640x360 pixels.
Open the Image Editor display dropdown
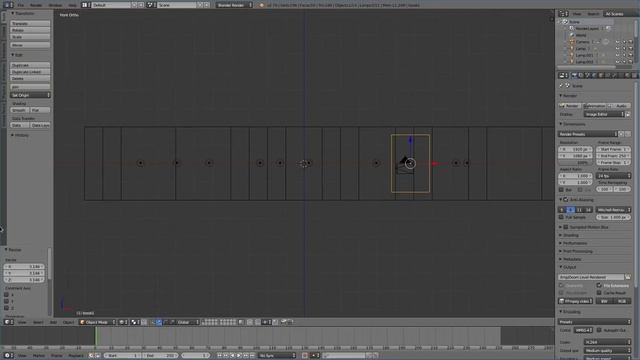604,114
